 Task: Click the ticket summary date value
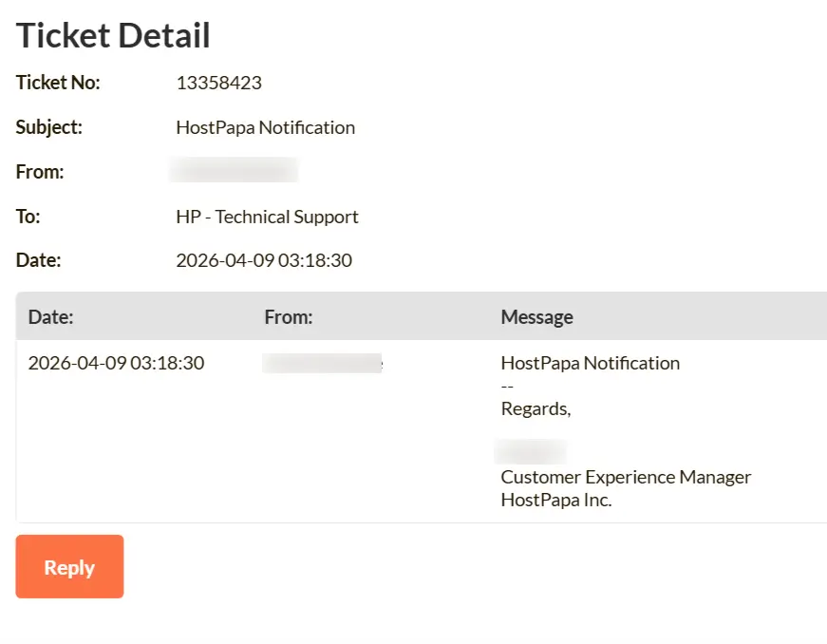264,260
